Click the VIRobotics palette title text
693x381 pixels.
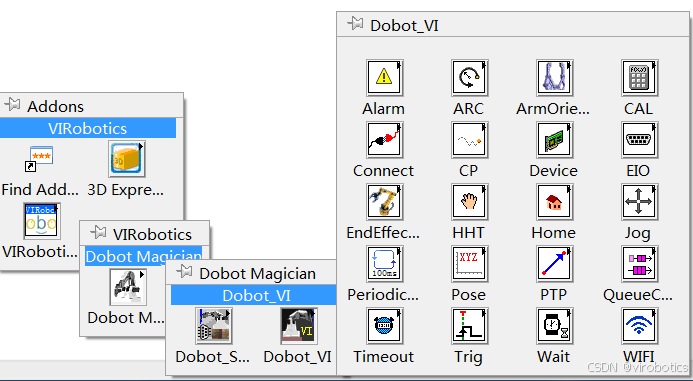(x=152, y=234)
